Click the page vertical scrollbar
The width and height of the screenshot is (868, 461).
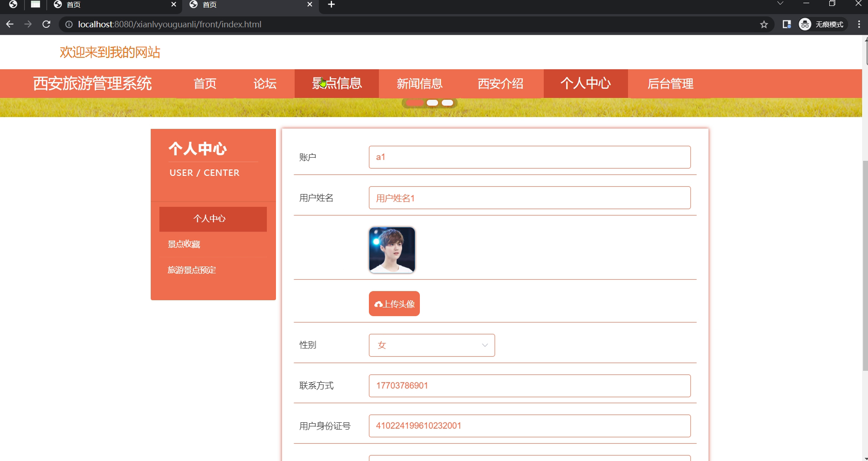click(x=865, y=265)
